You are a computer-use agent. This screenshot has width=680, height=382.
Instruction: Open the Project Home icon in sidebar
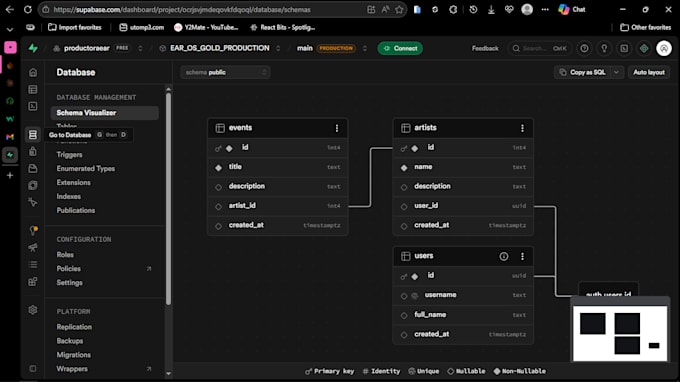tap(33, 72)
